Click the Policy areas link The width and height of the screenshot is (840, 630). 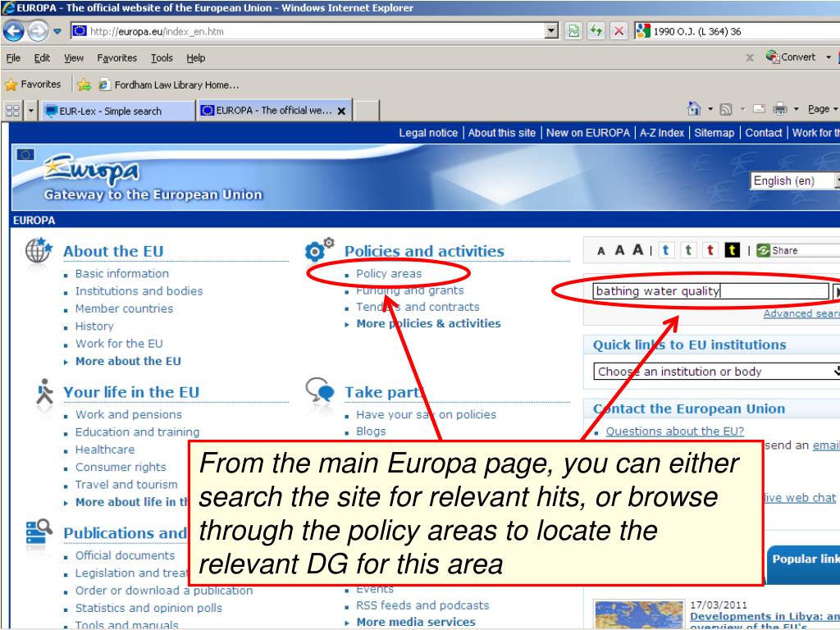pyautogui.click(x=388, y=274)
